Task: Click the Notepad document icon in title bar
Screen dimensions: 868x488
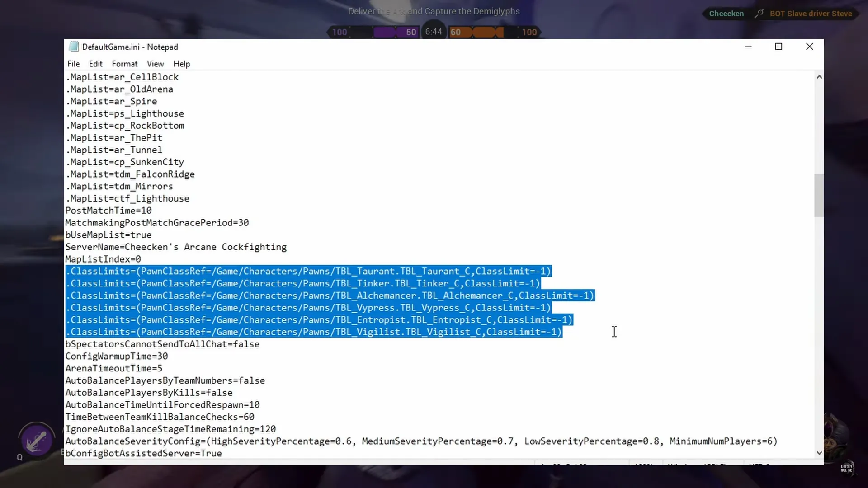Action: 74,47
